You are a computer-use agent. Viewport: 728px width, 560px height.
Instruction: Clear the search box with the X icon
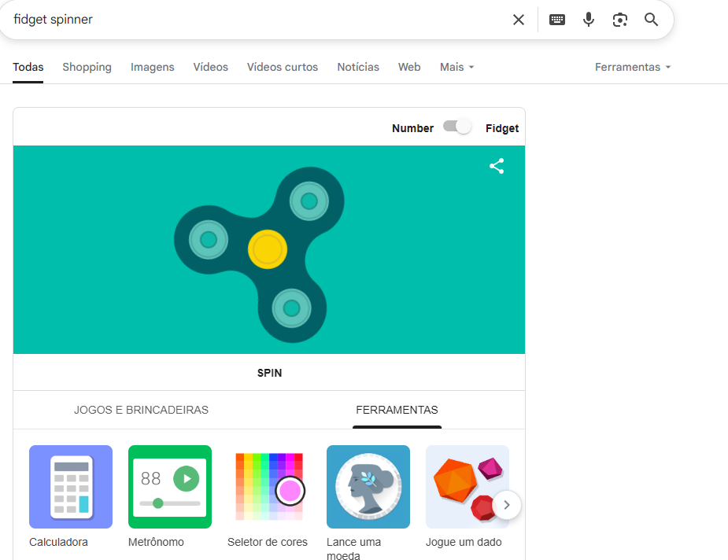[x=518, y=20]
